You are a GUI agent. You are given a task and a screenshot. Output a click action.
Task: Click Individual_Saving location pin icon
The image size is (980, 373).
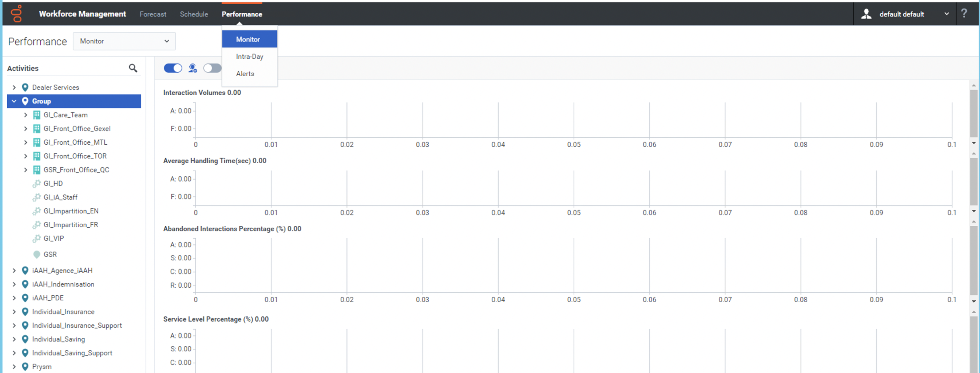click(x=25, y=339)
